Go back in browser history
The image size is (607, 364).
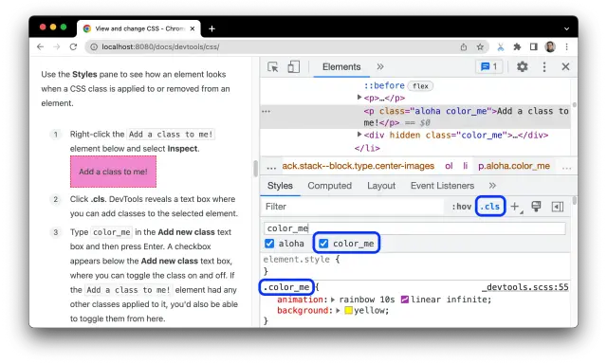point(40,46)
